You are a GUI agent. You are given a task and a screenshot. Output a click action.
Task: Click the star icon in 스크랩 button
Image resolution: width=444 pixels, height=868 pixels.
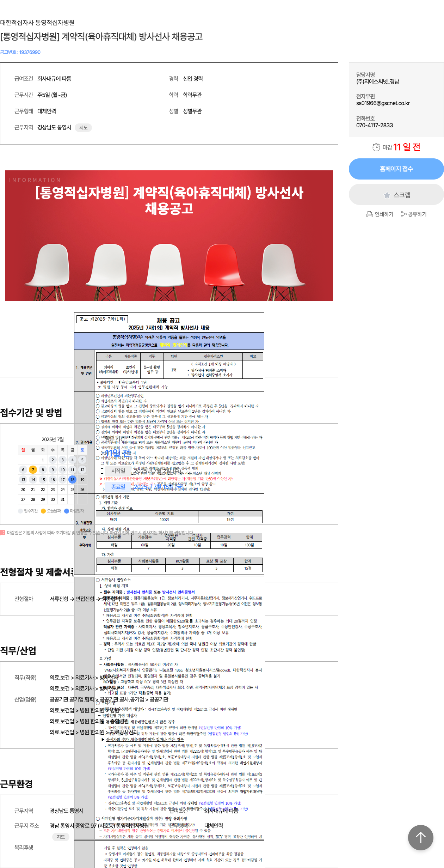click(387, 195)
